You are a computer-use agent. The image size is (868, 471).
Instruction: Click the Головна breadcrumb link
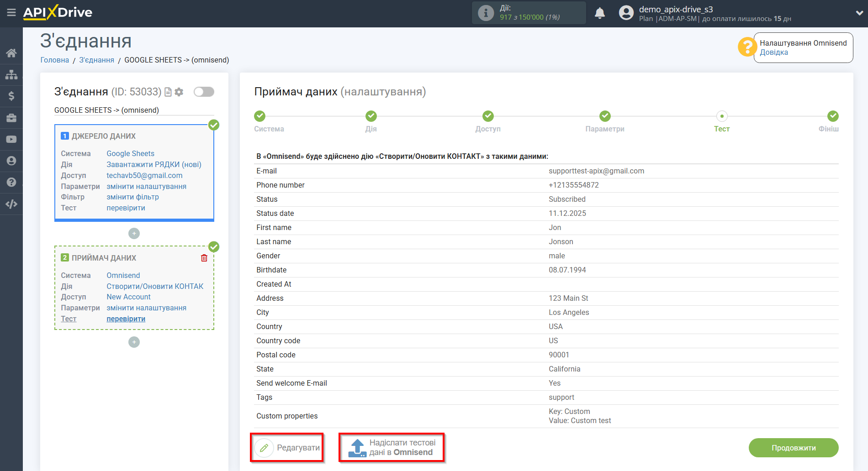pyautogui.click(x=55, y=60)
